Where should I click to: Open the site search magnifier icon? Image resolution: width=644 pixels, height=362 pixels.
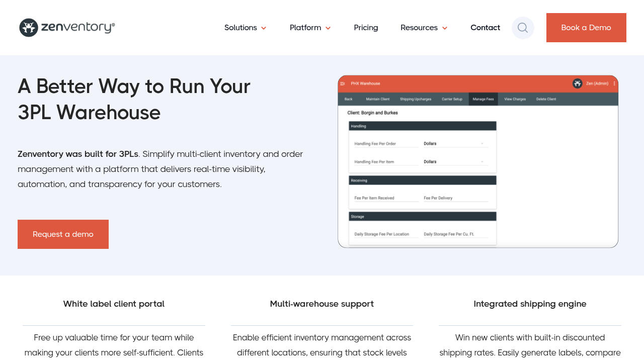coord(523,28)
